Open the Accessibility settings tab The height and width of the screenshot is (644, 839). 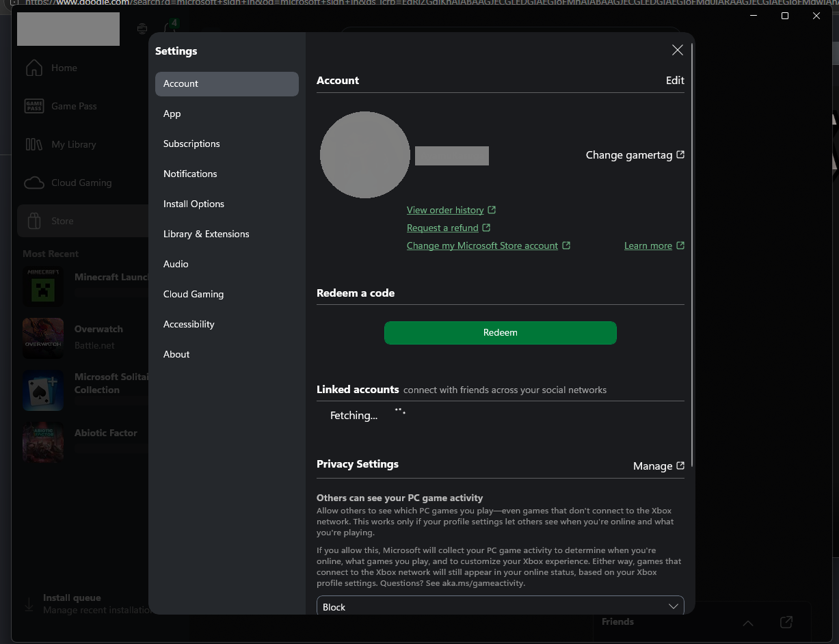pos(227,324)
